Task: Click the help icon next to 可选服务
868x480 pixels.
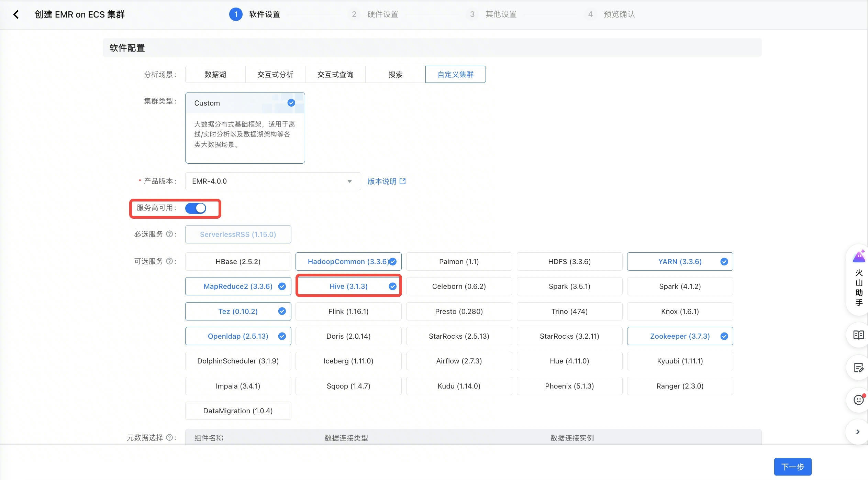Action: coord(169,261)
